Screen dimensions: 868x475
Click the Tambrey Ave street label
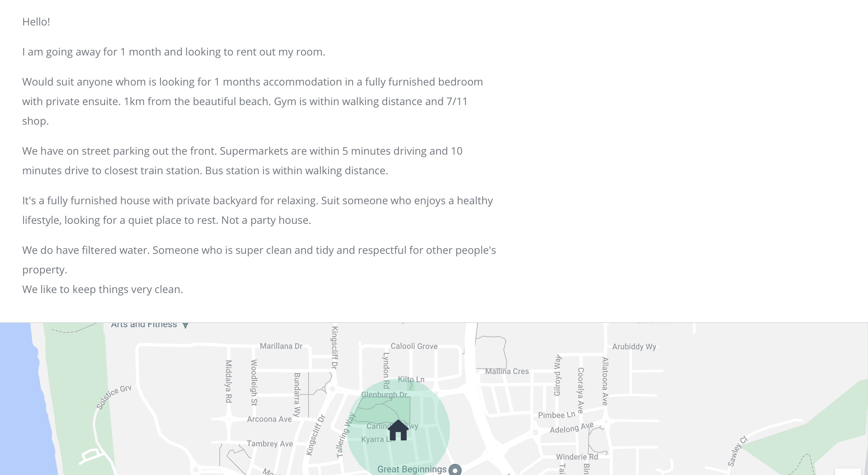(270, 444)
